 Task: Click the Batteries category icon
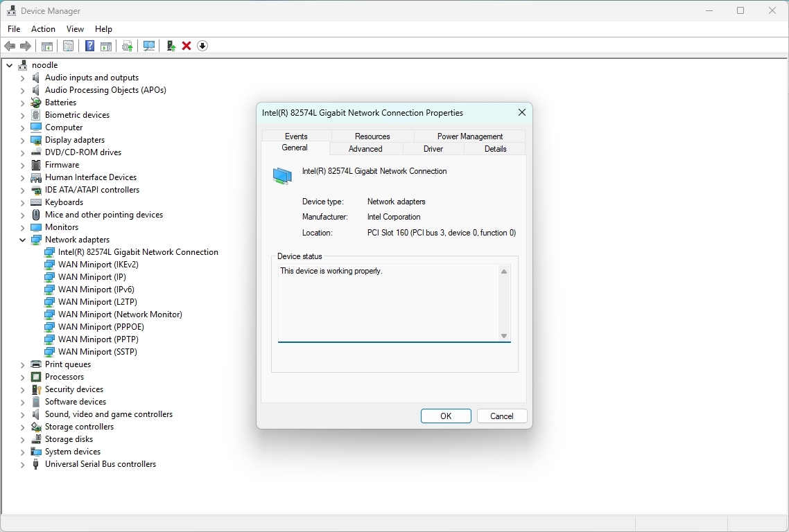tap(36, 103)
